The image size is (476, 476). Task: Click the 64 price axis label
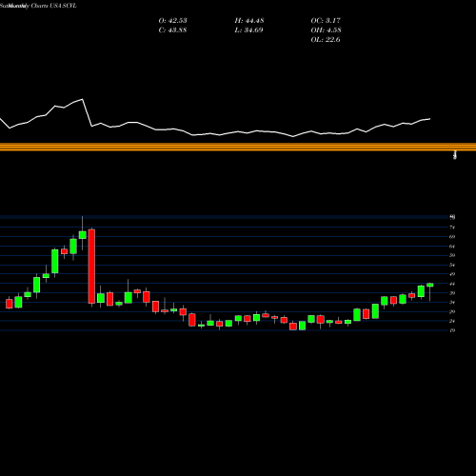(452, 246)
